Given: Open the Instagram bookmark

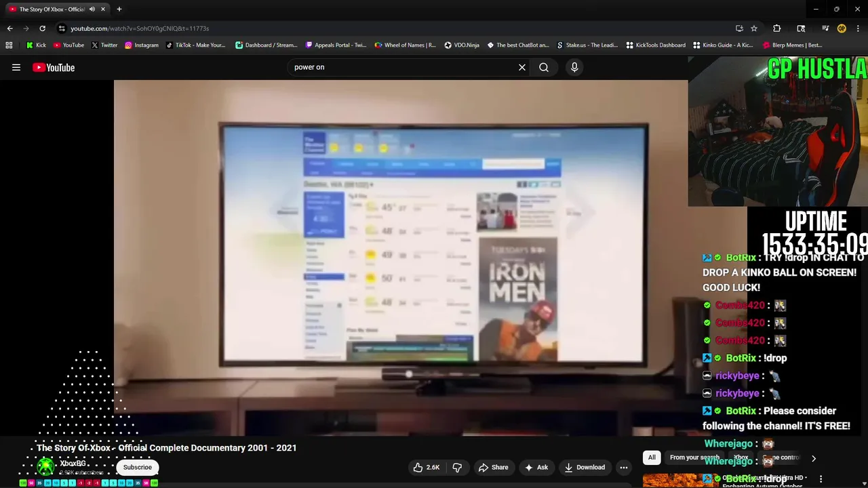Looking at the screenshot, I should point(141,45).
